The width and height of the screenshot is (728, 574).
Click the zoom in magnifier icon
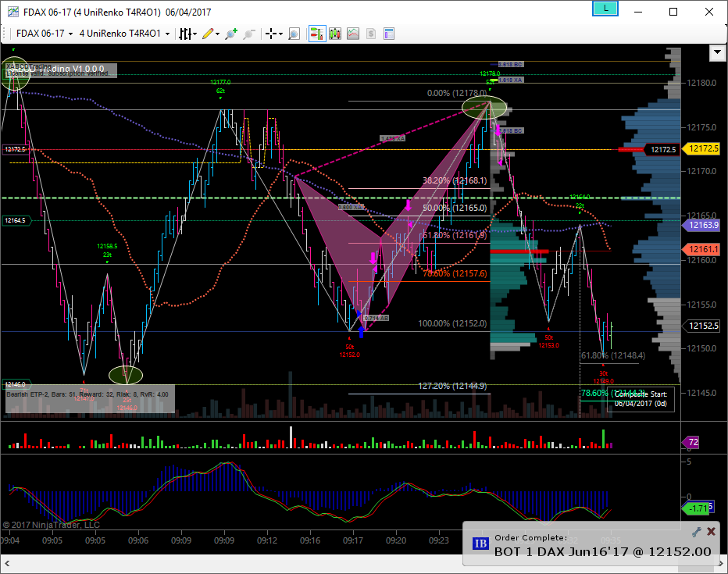pos(230,34)
